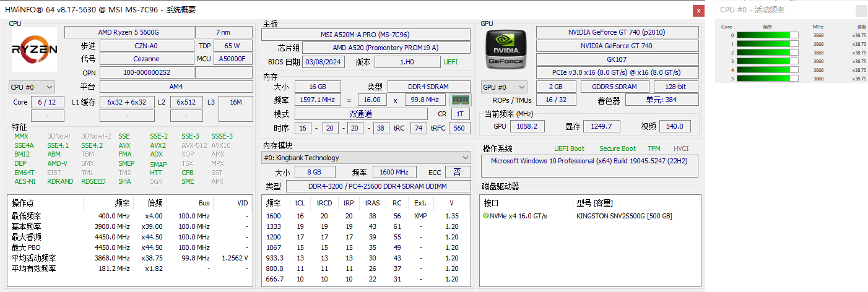Click the Core 3 frequency bar
Screen dimensions: 868x292
point(768,61)
